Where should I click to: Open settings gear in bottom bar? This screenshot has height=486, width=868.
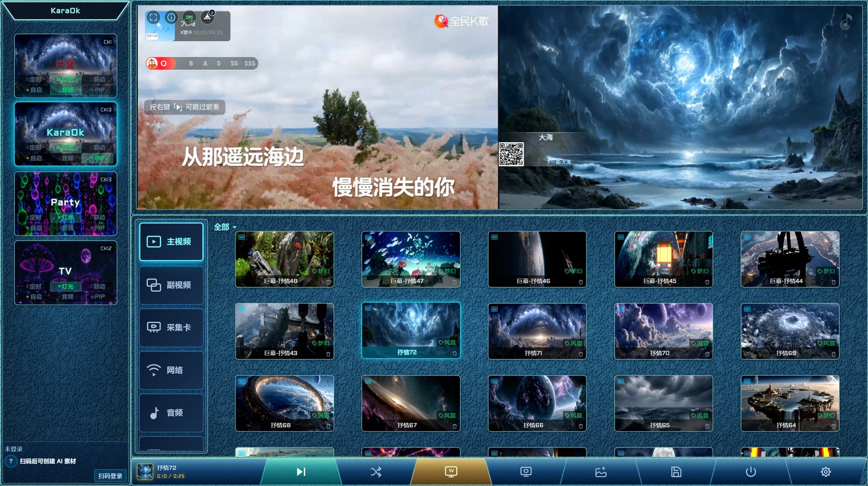(x=826, y=472)
